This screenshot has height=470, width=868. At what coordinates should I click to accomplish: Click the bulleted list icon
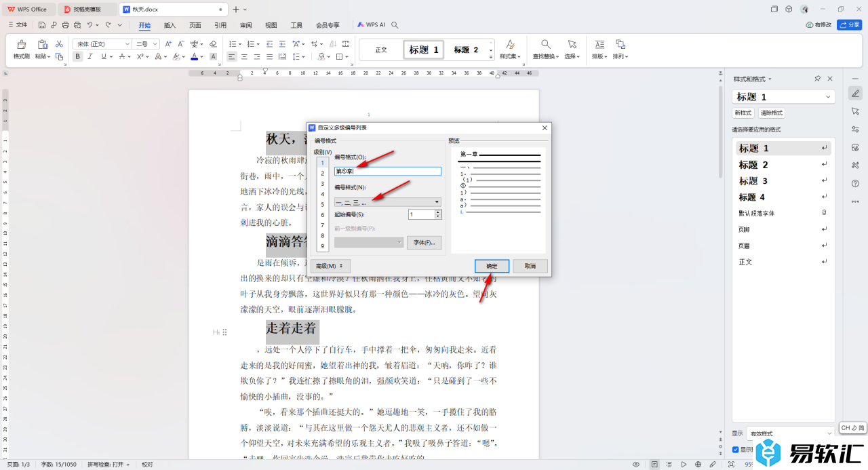click(x=233, y=44)
